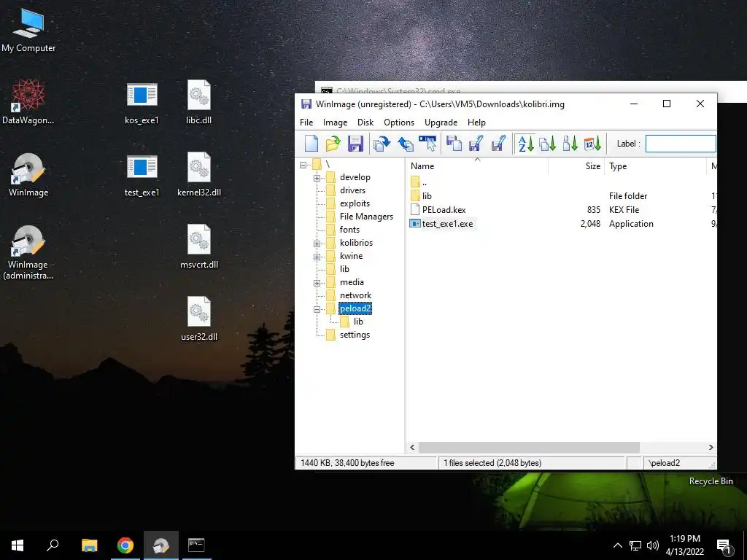Click the horizontal scrollbar thumb in file list

[x=529, y=448]
